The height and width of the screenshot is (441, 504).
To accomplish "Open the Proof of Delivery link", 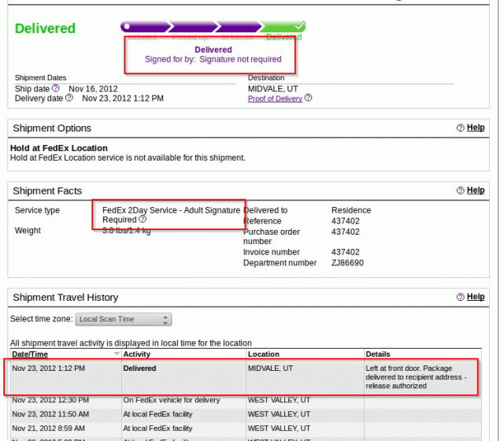I will click(x=275, y=98).
